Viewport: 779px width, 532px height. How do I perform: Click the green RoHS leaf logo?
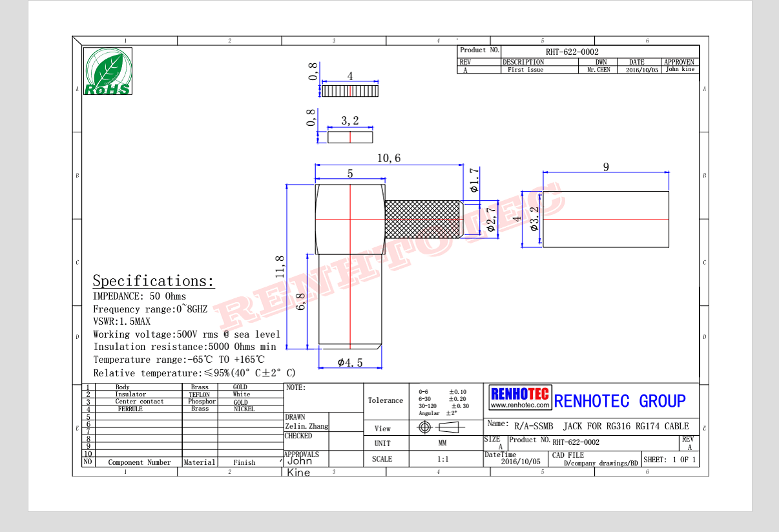tap(108, 71)
